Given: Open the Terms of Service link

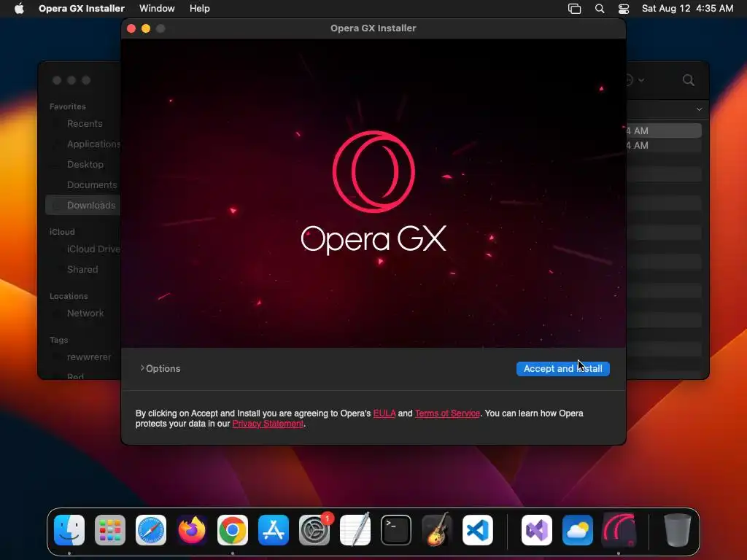Looking at the screenshot, I should (x=447, y=413).
